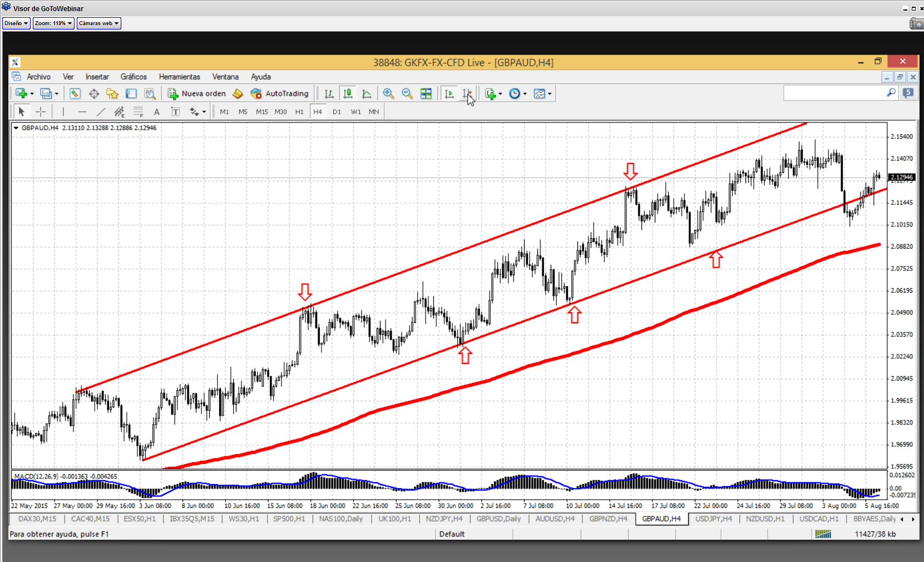Toggle the Data Window crosshair icon
This screenshot has width=924, height=562.
pyautogui.click(x=94, y=93)
